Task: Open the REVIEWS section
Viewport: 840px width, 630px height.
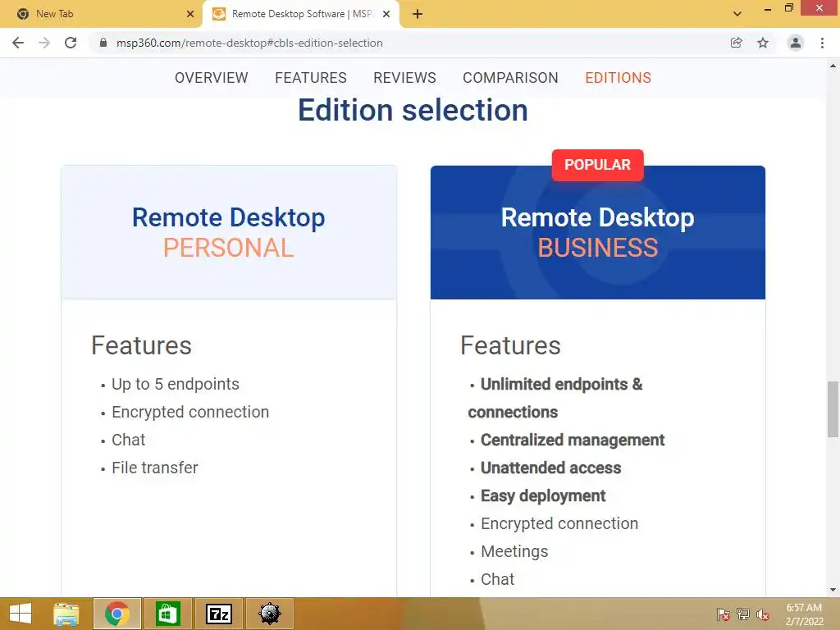Action: point(404,78)
